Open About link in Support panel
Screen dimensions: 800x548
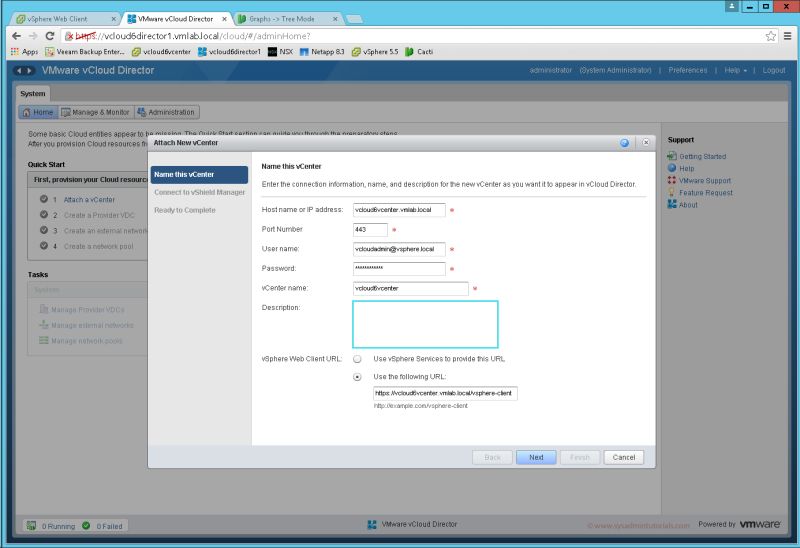[x=683, y=205]
